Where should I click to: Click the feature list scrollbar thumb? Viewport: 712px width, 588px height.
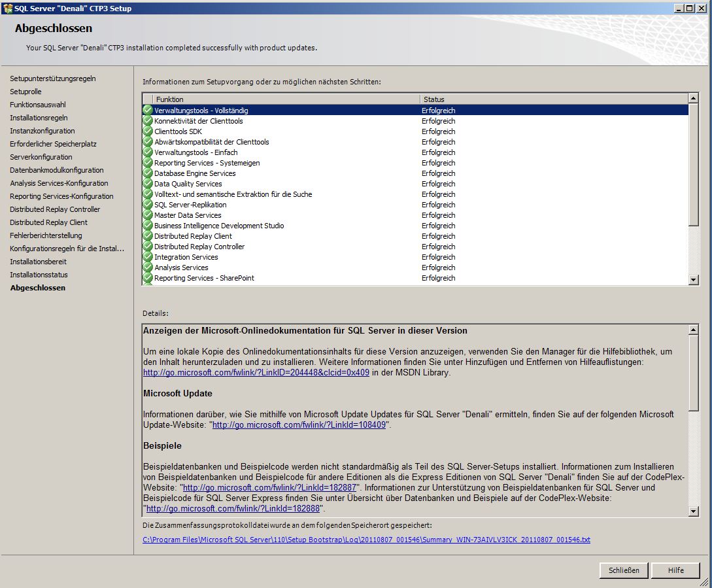(693, 164)
